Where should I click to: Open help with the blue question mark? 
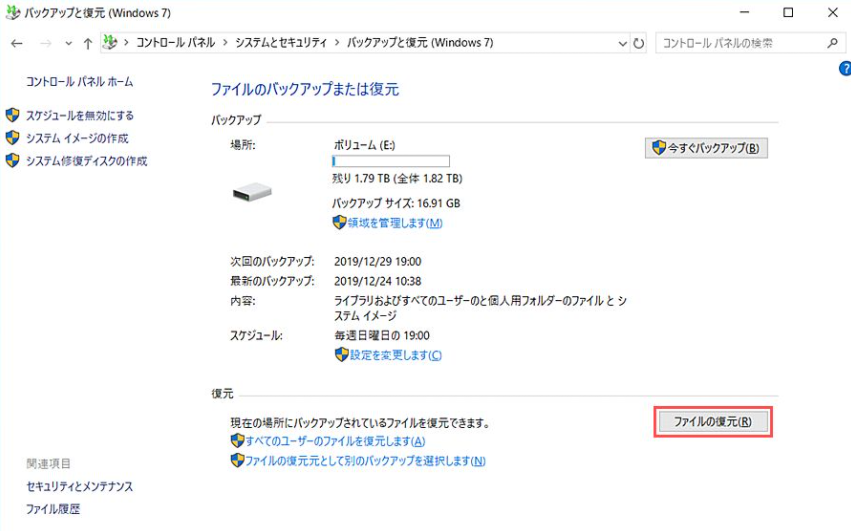pyautogui.click(x=844, y=69)
